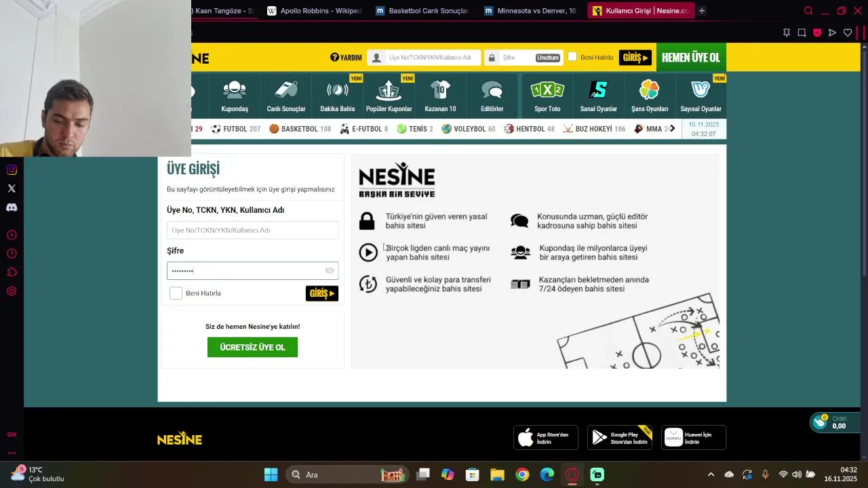
Task: Click the ad blocker shield icon
Action: click(817, 33)
